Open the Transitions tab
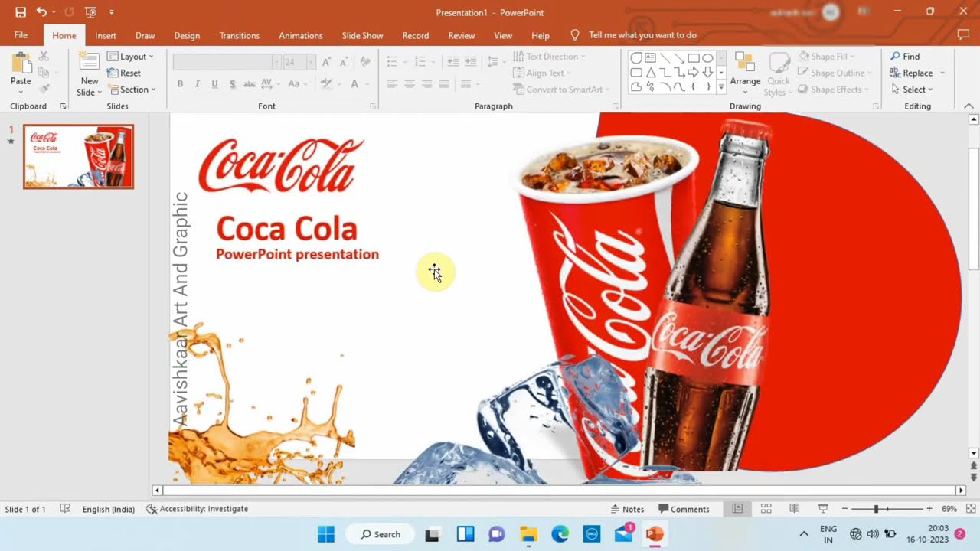The width and height of the screenshot is (980, 551). point(240,35)
